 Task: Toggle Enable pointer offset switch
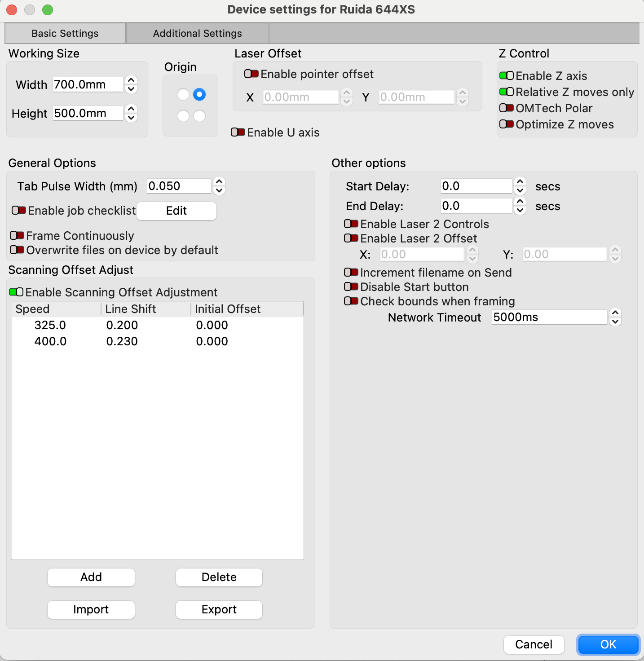[251, 74]
